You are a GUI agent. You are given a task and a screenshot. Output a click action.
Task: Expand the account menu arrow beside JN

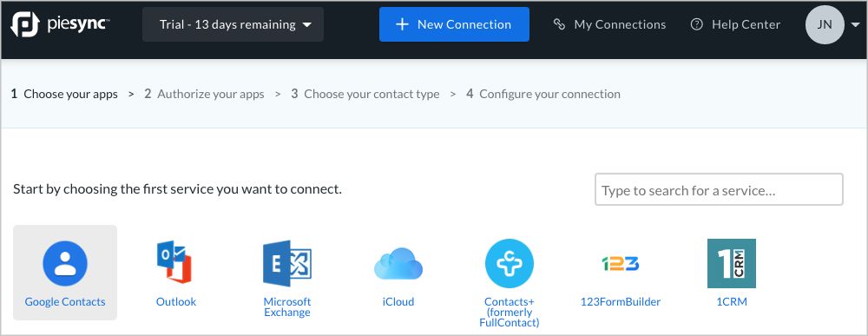pos(855,24)
